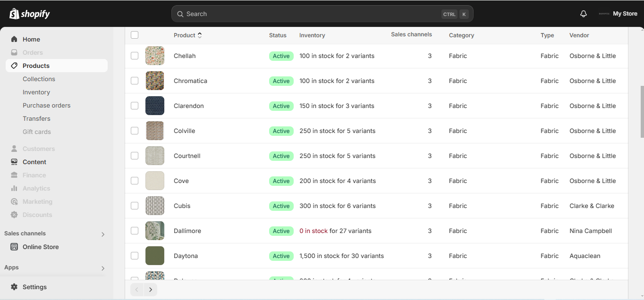Screen dimensions: 644x300
Task: Click the search magnifier icon
Action: tap(180, 14)
